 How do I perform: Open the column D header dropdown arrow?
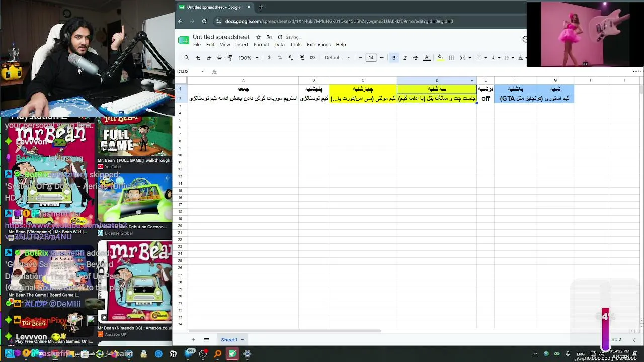(472, 80)
